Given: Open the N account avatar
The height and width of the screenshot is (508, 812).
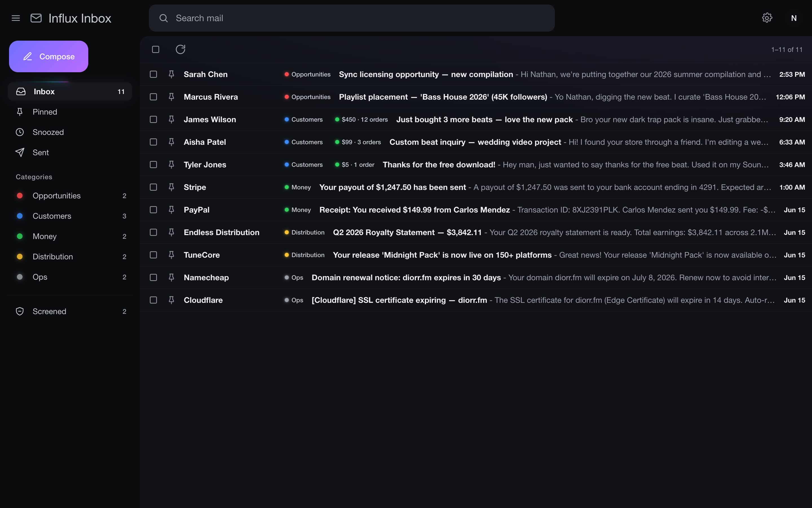Looking at the screenshot, I should pos(794,18).
